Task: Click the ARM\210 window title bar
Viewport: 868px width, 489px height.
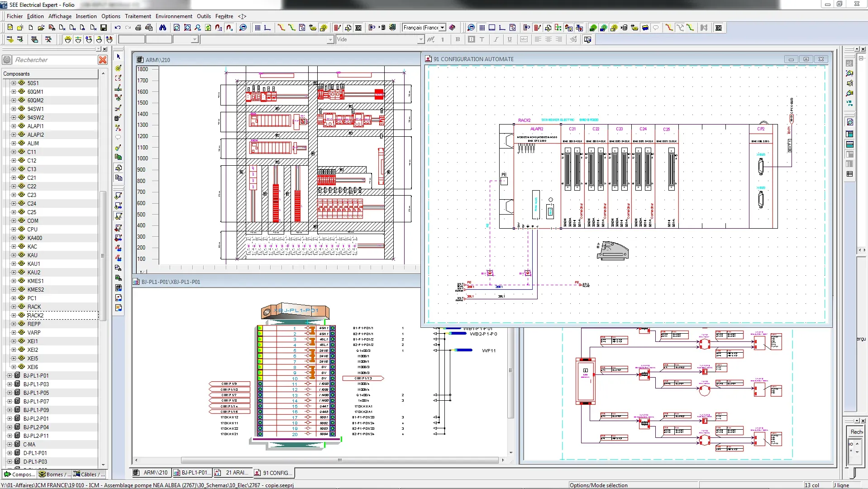Action: [277, 60]
